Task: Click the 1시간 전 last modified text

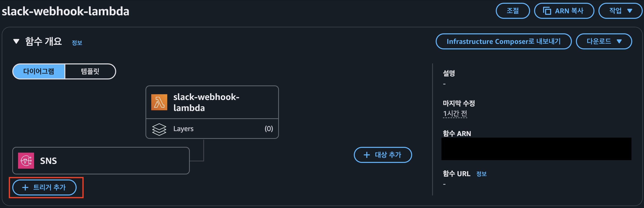Action: 455,114
